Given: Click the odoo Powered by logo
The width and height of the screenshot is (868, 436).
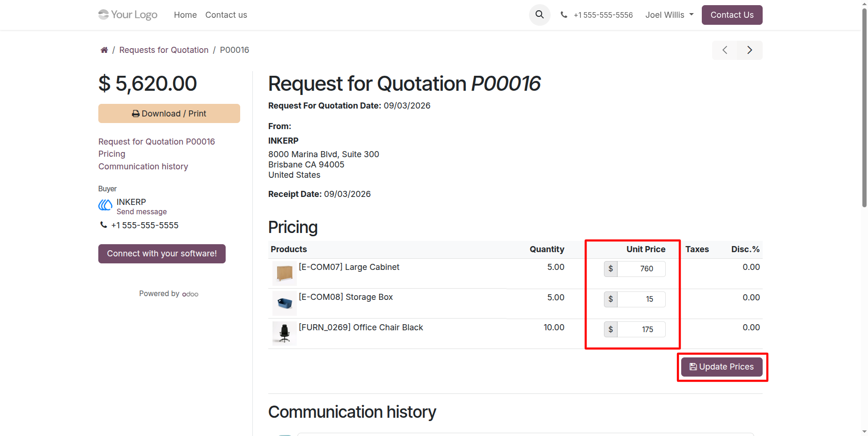Looking at the screenshot, I should [x=190, y=294].
